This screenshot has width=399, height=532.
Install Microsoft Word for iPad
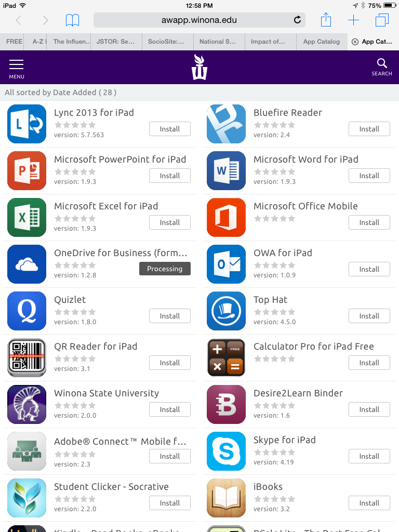(369, 176)
